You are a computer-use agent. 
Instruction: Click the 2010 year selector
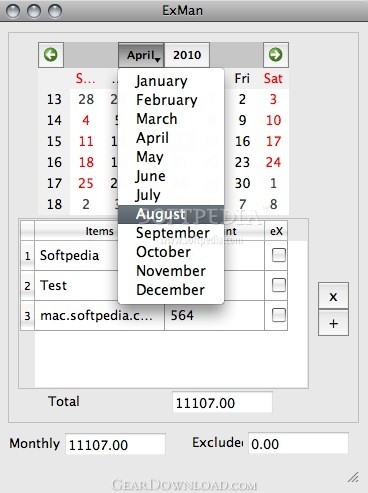click(x=187, y=55)
